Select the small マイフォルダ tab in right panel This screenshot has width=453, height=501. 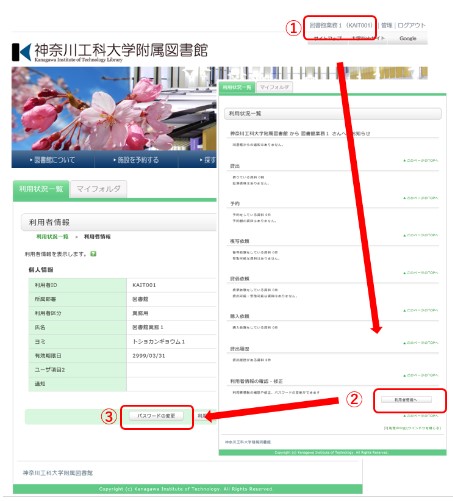tap(274, 87)
